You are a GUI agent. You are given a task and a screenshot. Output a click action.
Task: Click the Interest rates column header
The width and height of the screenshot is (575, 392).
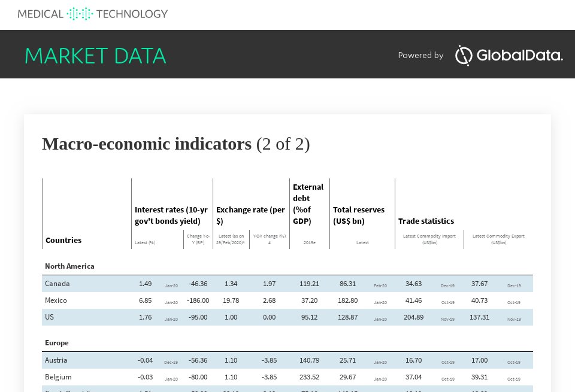171,215
